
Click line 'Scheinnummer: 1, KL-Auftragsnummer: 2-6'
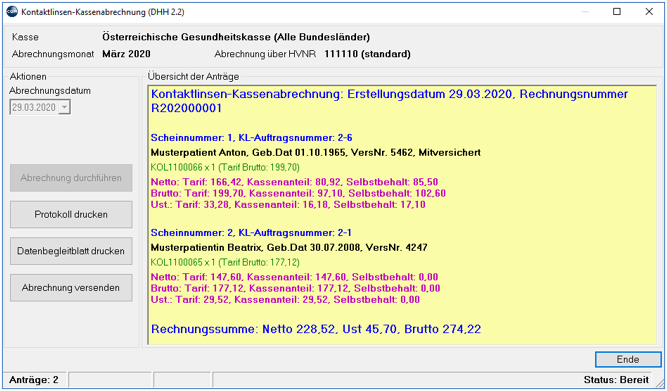251,138
